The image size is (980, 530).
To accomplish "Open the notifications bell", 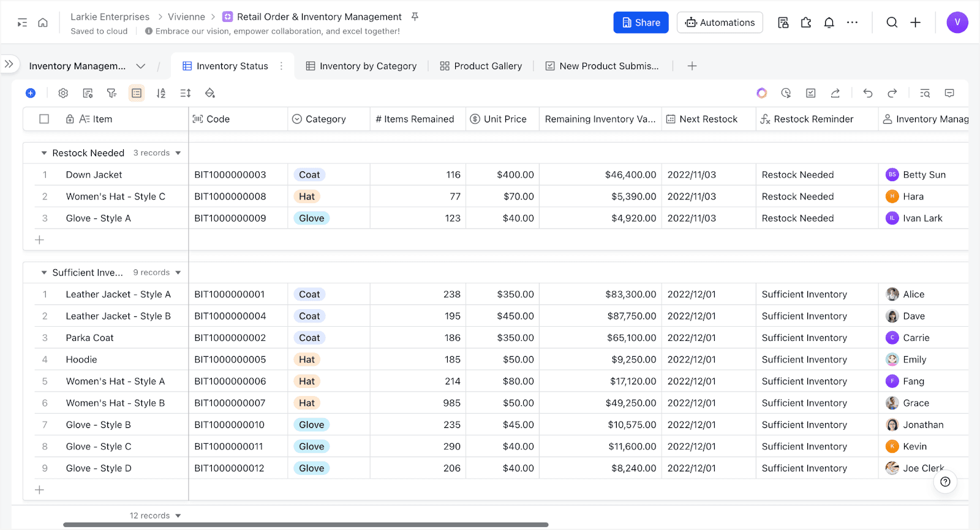I will click(829, 23).
